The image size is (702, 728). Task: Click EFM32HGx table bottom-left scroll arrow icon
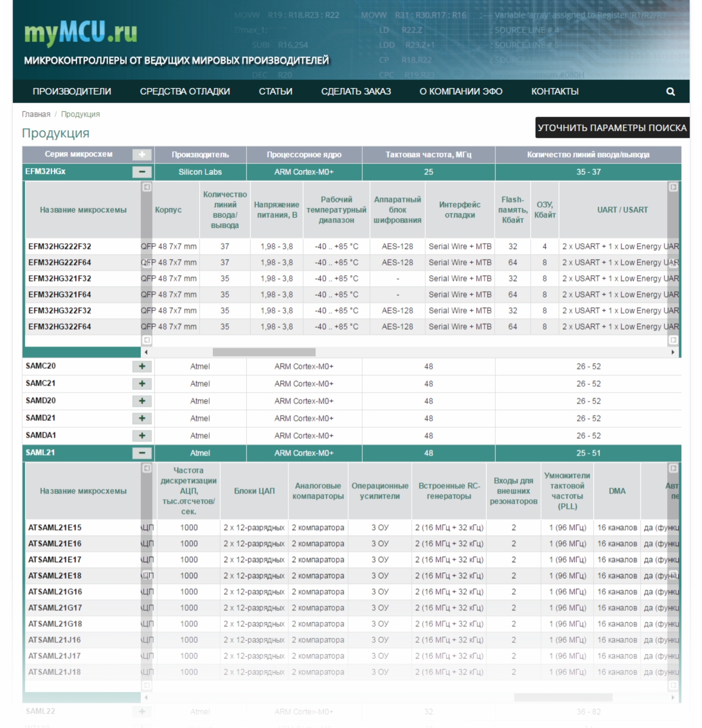pyautogui.click(x=147, y=340)
